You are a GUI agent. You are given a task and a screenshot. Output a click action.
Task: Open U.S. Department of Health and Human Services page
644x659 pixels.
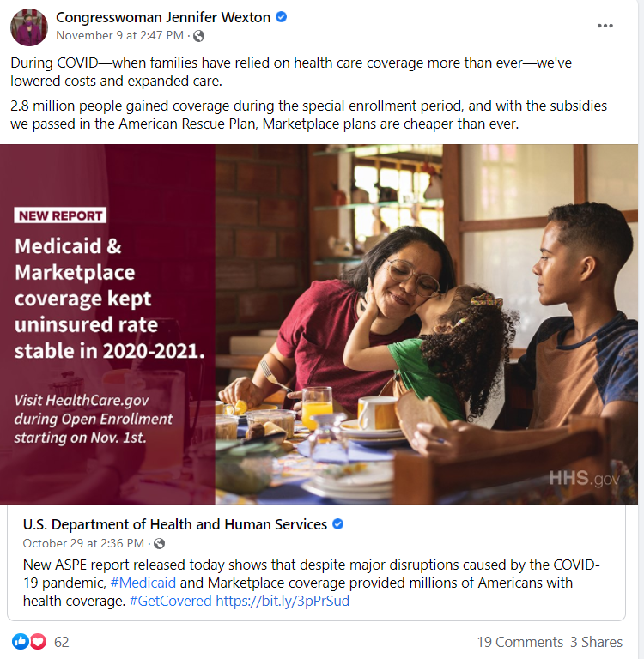[x=175, y=524]
